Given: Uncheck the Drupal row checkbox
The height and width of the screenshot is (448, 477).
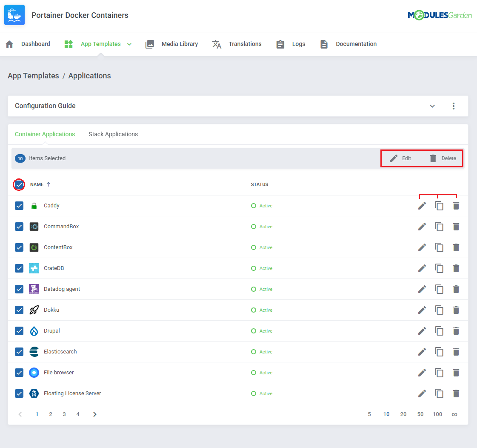Looking at the screenshot, I should pyautogui.click(x=19, y=331).
